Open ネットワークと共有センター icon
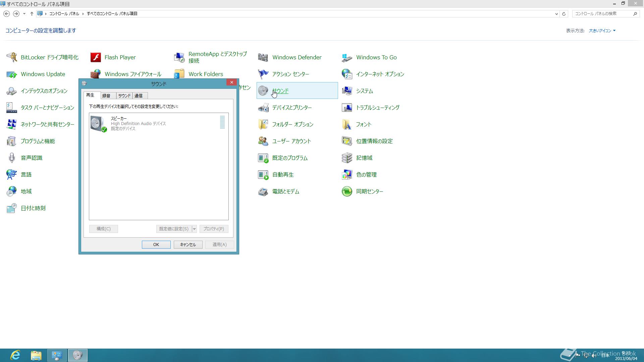This screenshot has height=362, width=644. [12, 124]
